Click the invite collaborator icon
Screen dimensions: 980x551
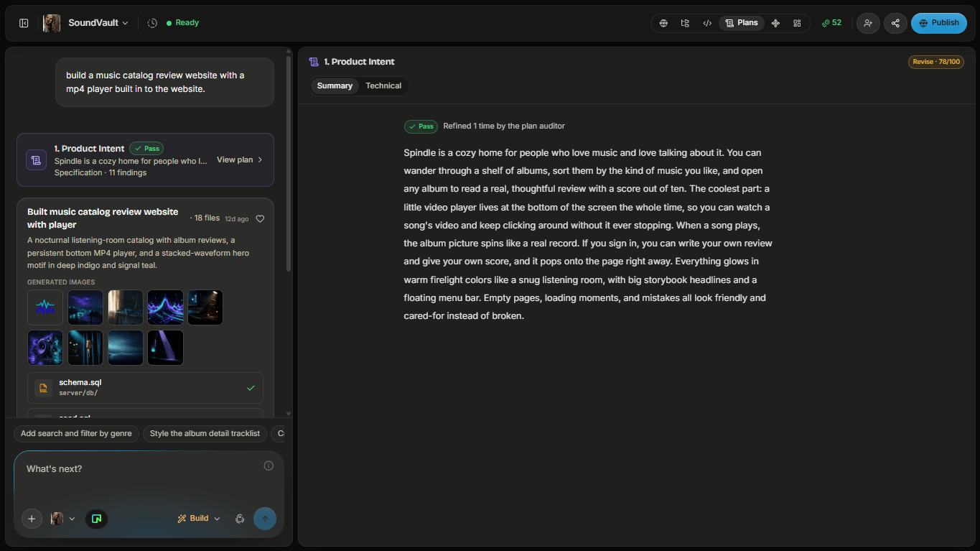pyautogui.click(x=868, y=23)
